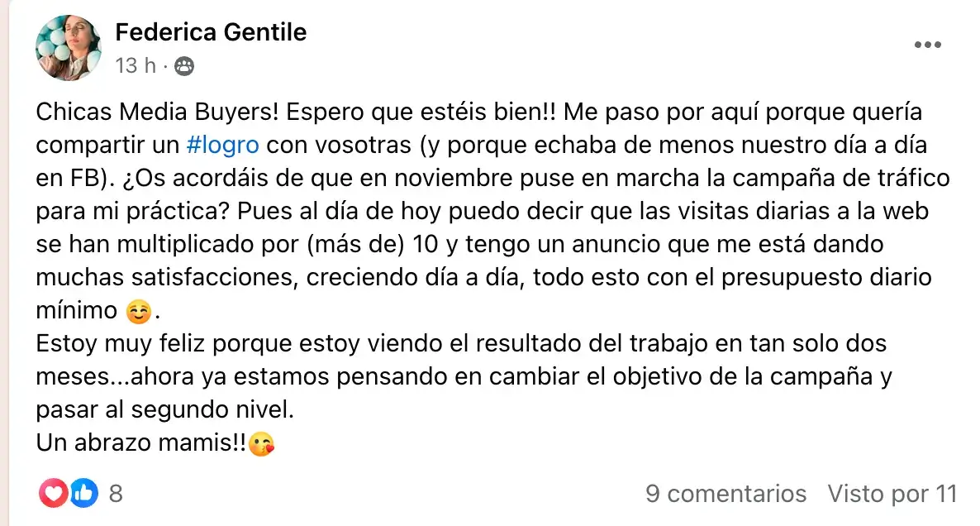This screenshot has width=980, height=526.
Task: Click the blue thumbs-up reaction icon
Action: (83, 494)
